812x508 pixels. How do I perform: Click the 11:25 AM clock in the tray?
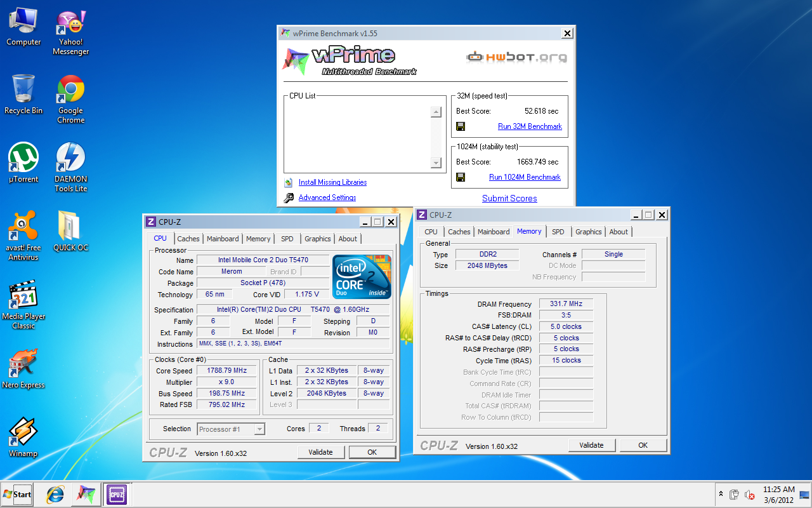(x=778, y=490)
